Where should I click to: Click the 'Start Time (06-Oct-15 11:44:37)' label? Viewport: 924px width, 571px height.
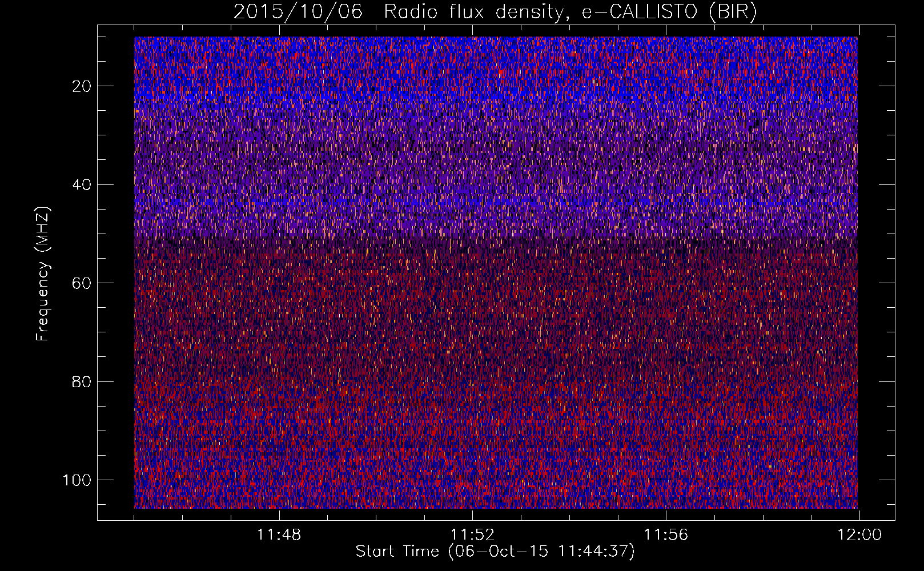click(x=495, y=552)
